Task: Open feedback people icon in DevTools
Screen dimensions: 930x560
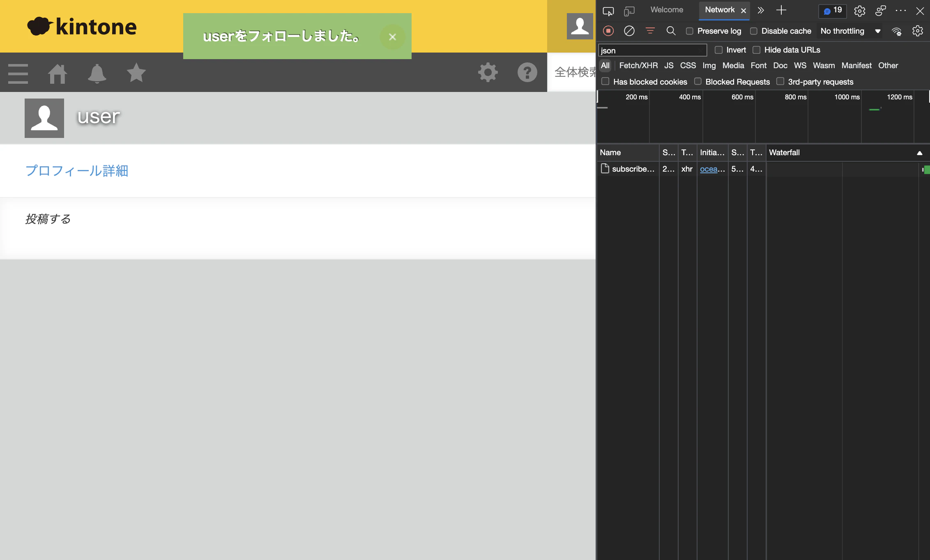Action: [x=881, y=11]
